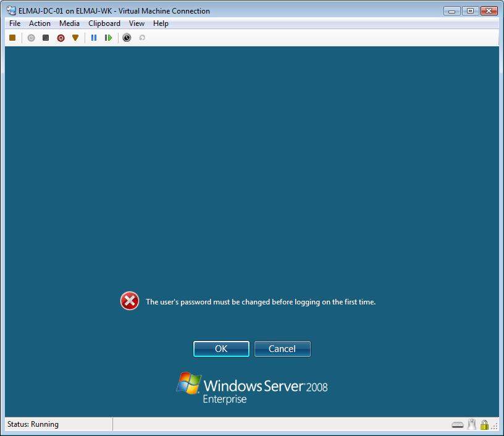
Task: Click the Virtual Machine Connection title bar icon
Action: click(12, 10)
